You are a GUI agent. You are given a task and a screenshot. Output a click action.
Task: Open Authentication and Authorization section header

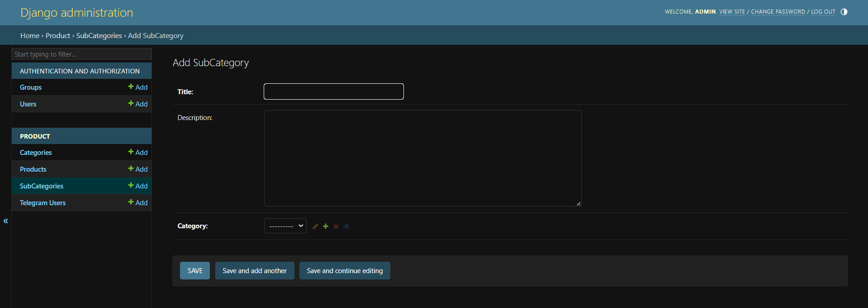[x=80, y=71]
